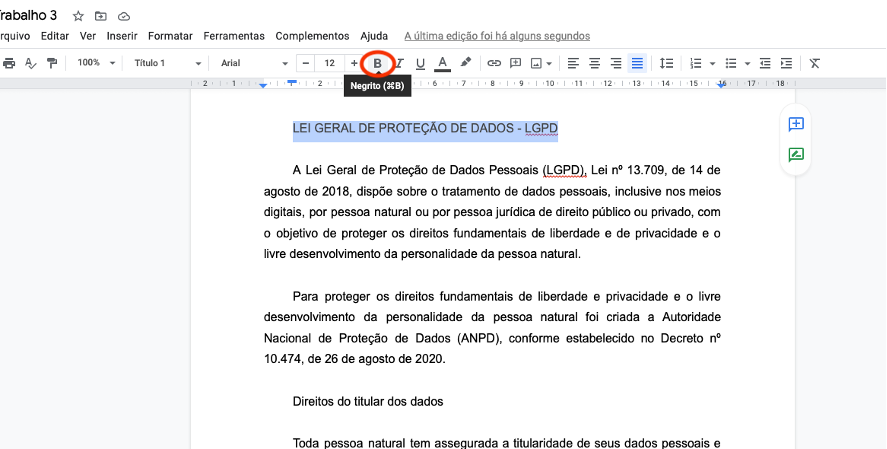The height and width of the screenshot is (449, 887).
Task: Click the document title Trabalho 3
Action: click(x=28, y=15)
